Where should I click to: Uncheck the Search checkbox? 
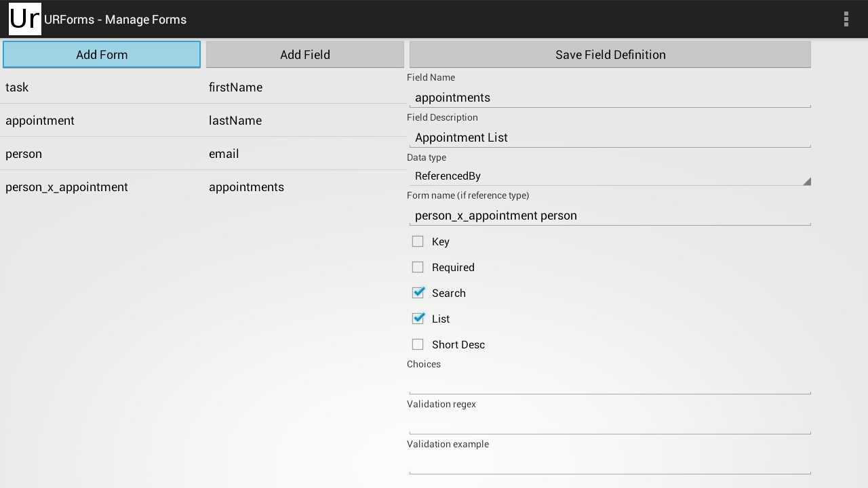pyautogui.click(x=418, y=293)
